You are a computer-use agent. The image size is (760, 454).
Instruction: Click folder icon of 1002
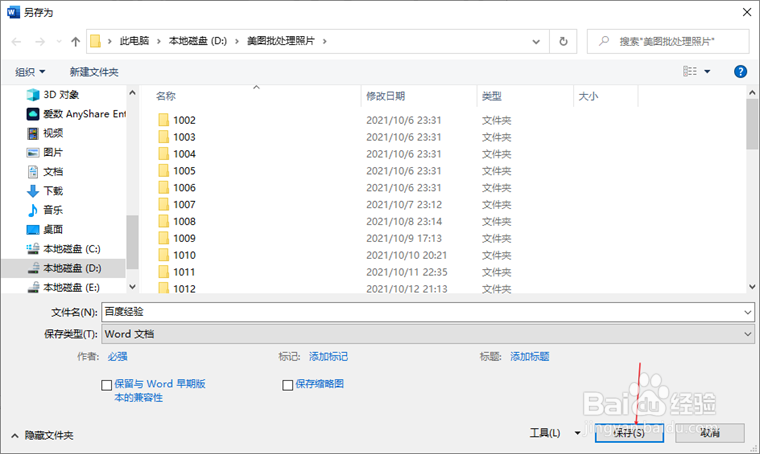tap(163, 120)
